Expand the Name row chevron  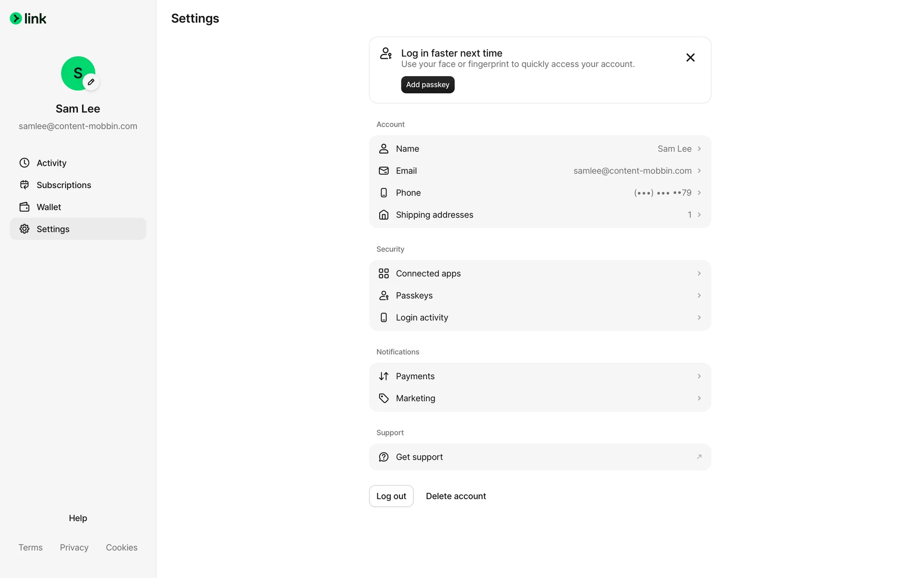(699, 149)
